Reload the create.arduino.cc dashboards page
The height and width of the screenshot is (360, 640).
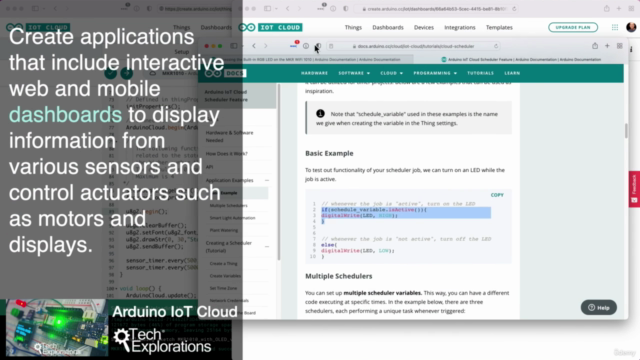[x=514, y=9]
